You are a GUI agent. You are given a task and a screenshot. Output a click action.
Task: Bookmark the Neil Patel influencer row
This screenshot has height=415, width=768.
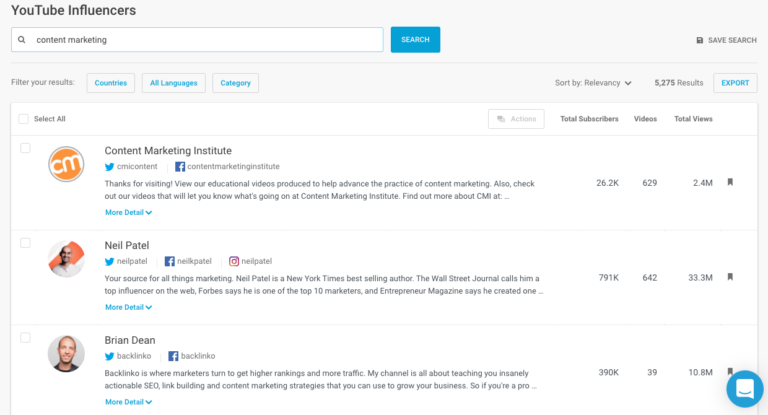(x=730, y=277)
